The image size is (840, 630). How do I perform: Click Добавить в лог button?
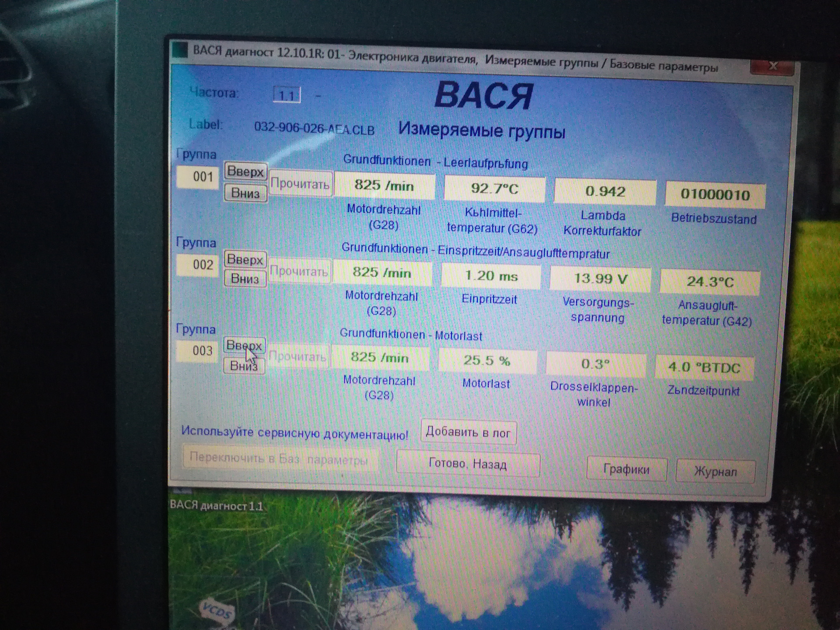[x=468, y=432]
